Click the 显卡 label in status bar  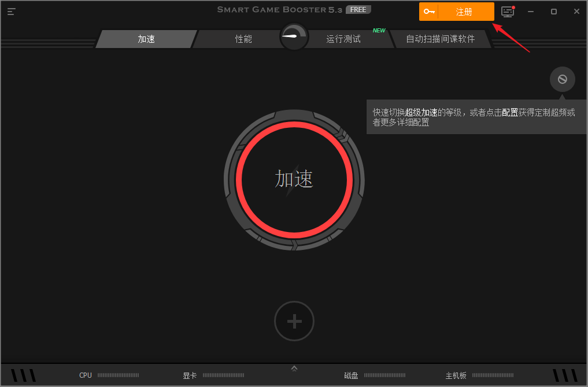(190, 375)
